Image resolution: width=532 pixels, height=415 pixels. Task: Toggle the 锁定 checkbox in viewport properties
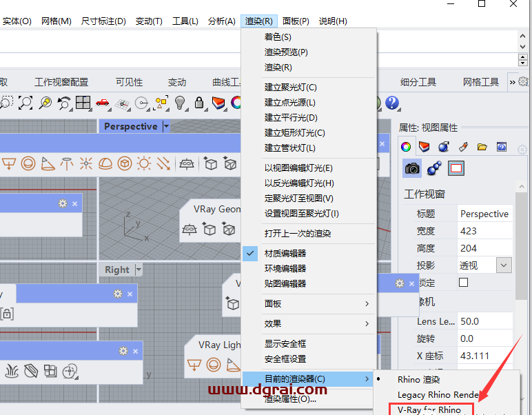463,283
